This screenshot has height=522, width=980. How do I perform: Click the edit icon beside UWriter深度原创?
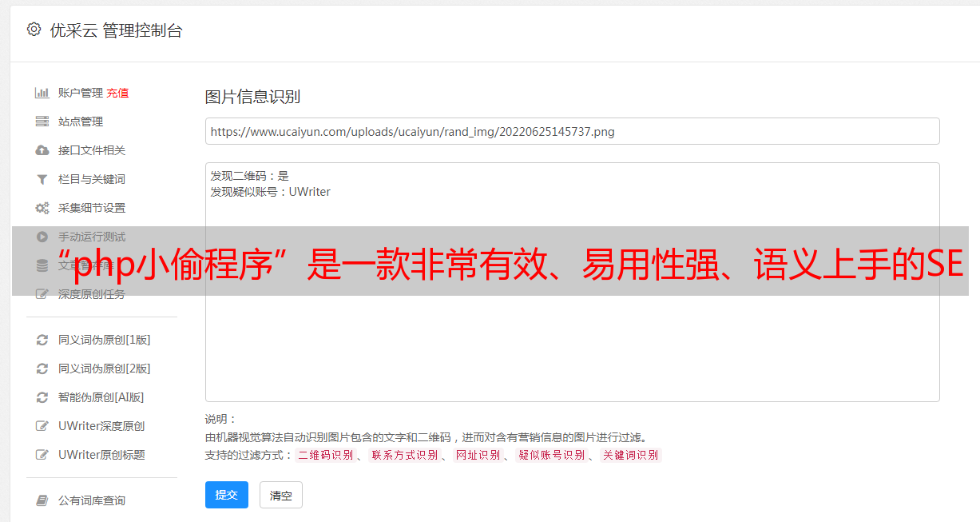(x=42, y=426)
